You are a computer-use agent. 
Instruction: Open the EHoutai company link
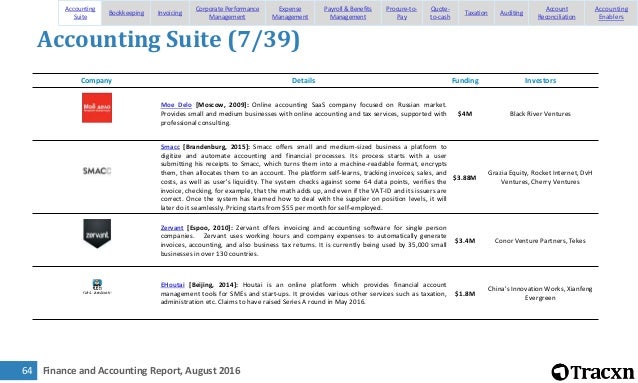173,285
